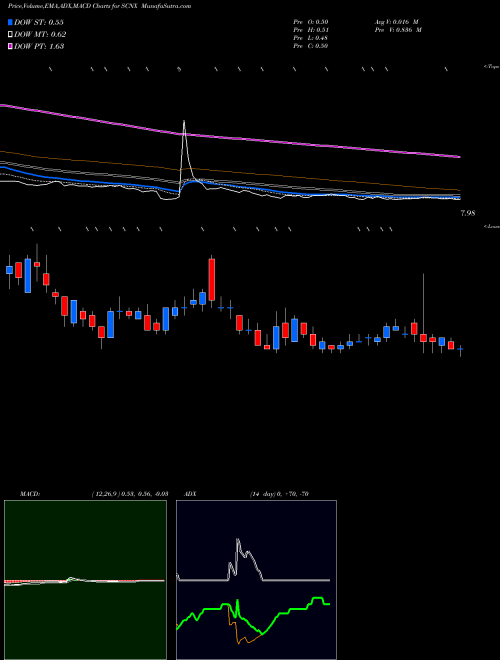
Task: Click the 'Pre V: 0.886 M' volume text
Action: 397,30
